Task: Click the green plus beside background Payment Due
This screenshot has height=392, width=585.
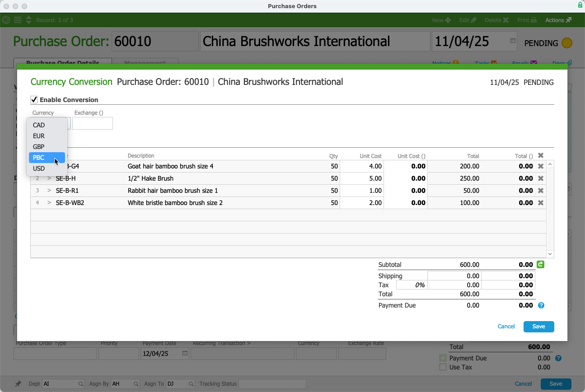Action: tap(443, 358)
